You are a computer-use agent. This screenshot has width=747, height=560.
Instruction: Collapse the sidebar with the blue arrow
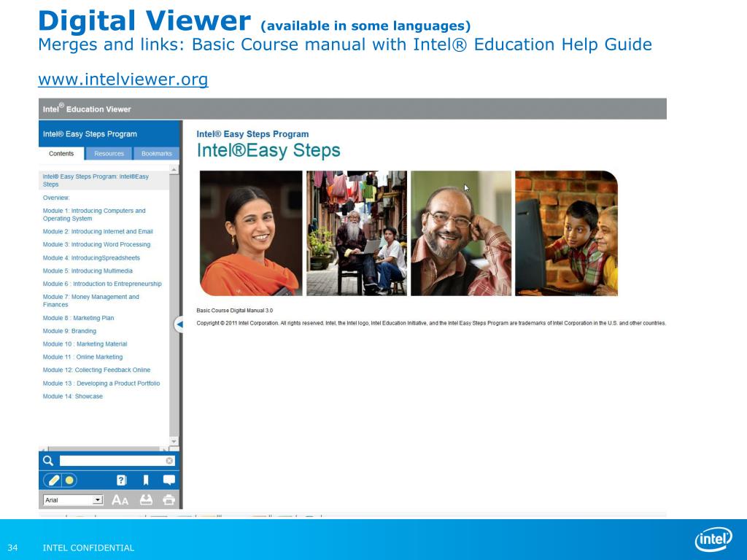pyautogui.click(x=179, y=324)
